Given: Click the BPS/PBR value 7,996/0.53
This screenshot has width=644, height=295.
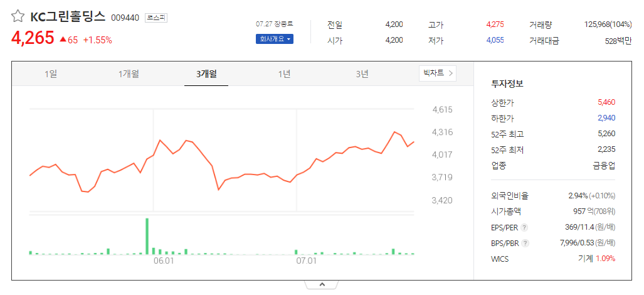Looking at the screenshot, I should (x=577, y=243).
